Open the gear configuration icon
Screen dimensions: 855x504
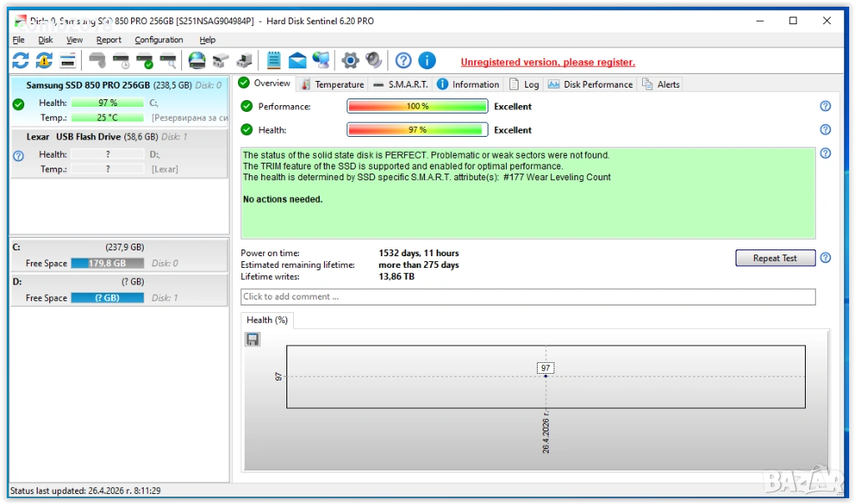pyautogui.click(x=351, y=60)
